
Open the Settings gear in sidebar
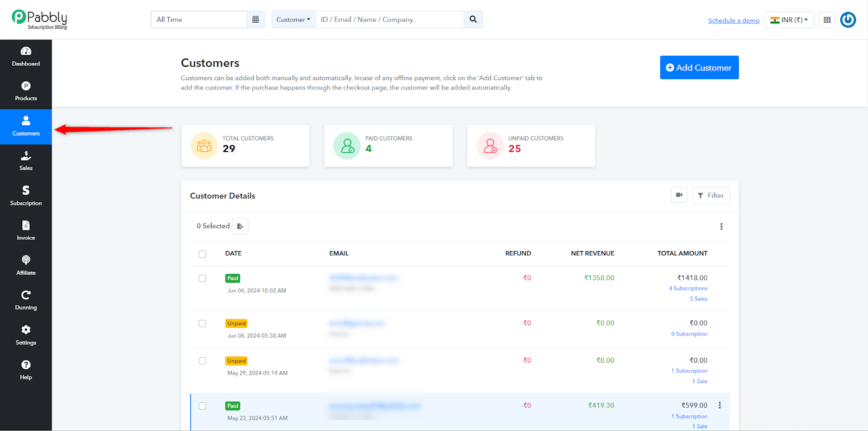(26, 330)
